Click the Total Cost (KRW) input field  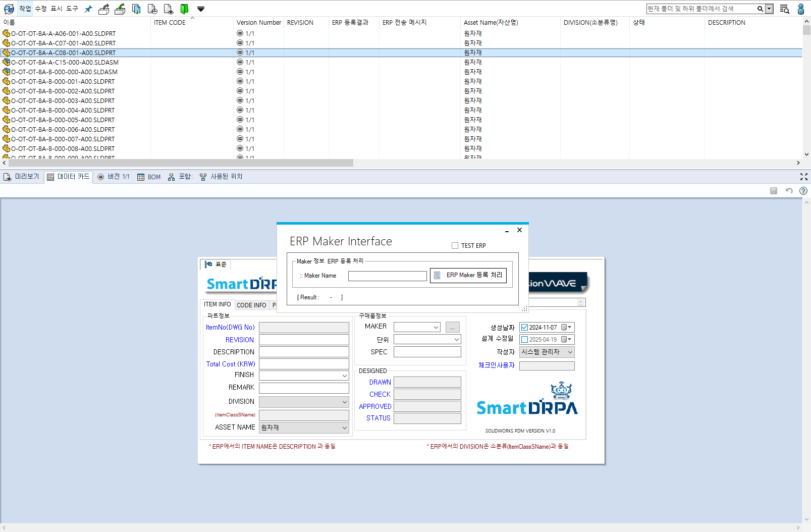click(304, 364)
